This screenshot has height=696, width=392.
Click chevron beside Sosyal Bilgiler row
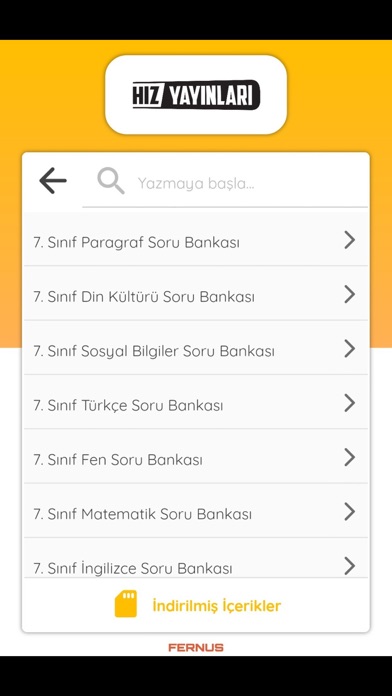(x=350, y=349)
